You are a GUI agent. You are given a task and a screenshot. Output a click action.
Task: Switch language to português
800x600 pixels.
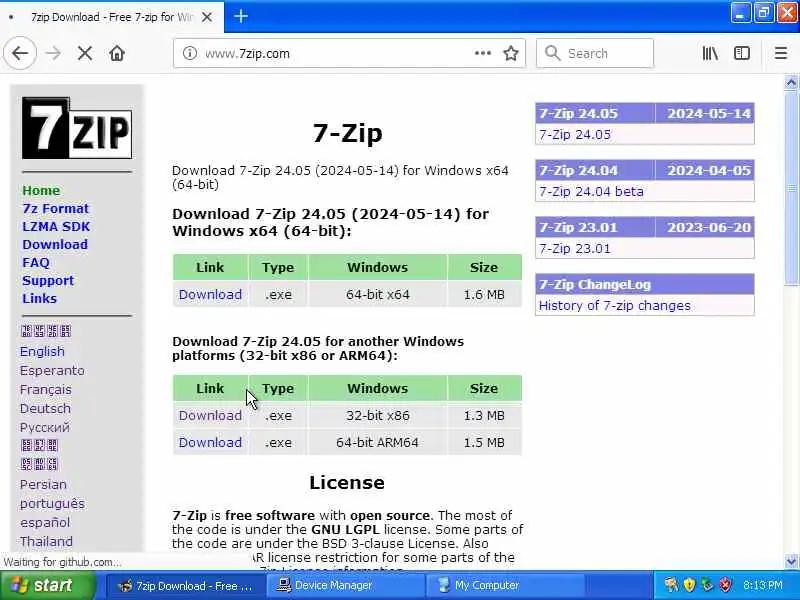(52, 504)
